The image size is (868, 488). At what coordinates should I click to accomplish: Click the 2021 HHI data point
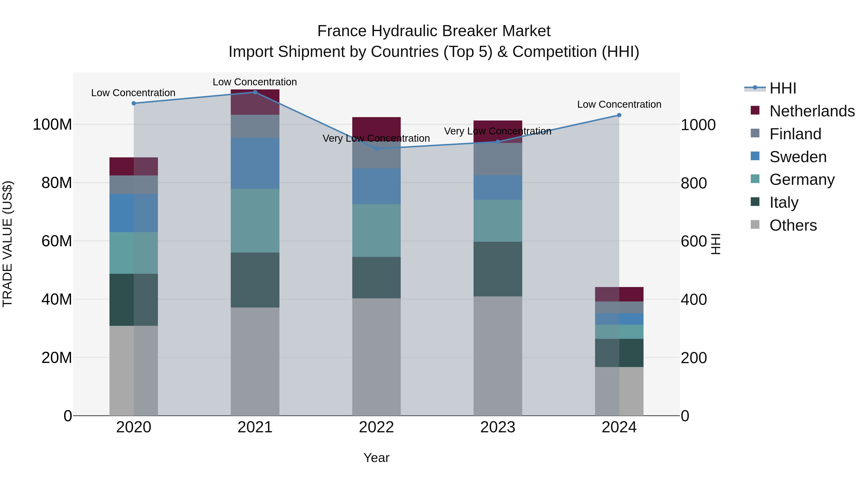[x=255, y=92]
